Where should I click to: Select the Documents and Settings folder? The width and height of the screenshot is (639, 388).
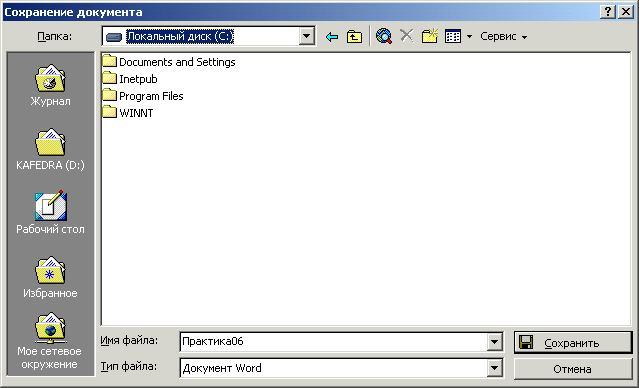tap(169, 62)
